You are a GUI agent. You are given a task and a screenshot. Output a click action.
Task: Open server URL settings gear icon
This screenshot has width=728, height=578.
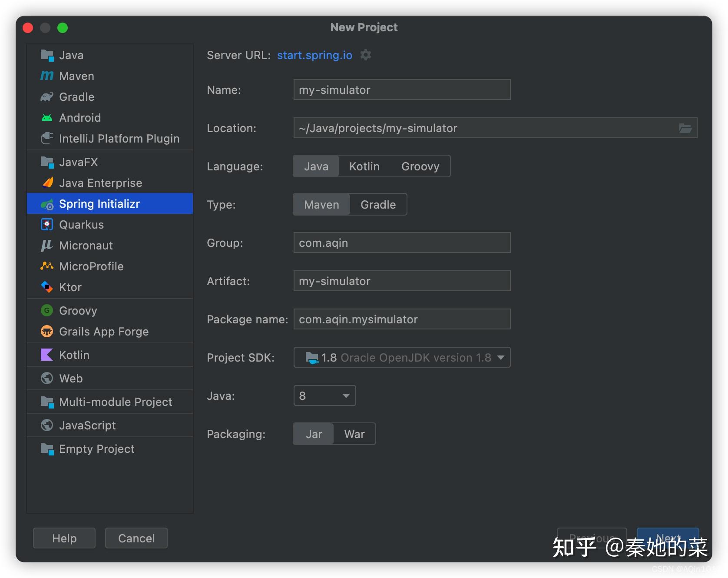point(366,55)
